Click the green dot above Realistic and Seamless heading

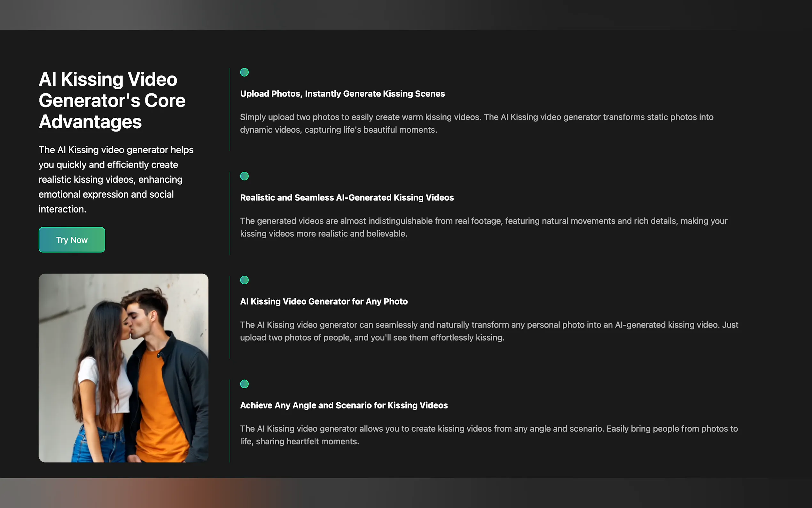[244, 176]
